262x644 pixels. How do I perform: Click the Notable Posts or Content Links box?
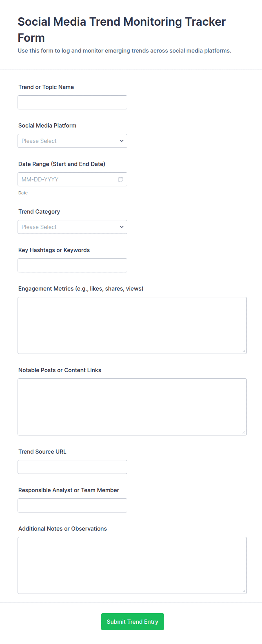[132, 407]
